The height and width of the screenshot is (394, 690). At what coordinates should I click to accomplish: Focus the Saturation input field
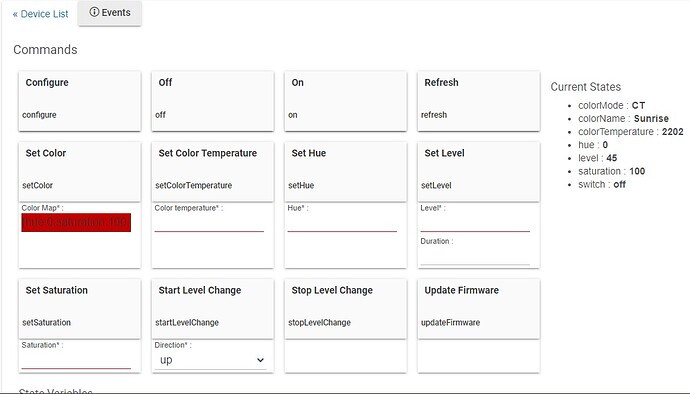click(x=76, y=361)
